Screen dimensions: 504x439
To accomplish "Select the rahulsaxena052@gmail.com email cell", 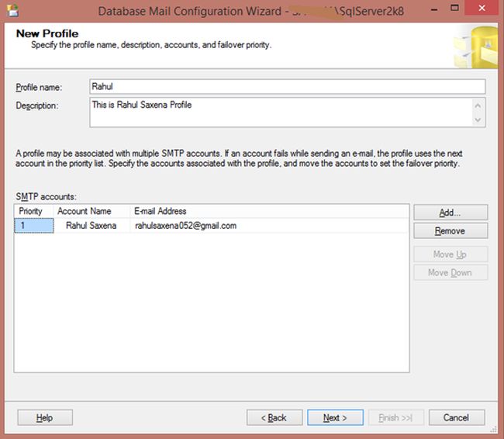I will [269, 226].
